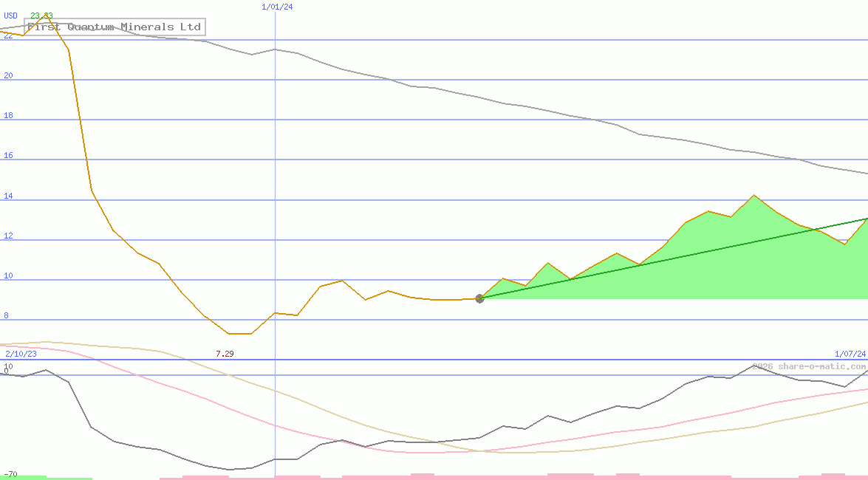Click the First Quantum Minerals Ltd title box
868x480 pixels.
[115, 27]
